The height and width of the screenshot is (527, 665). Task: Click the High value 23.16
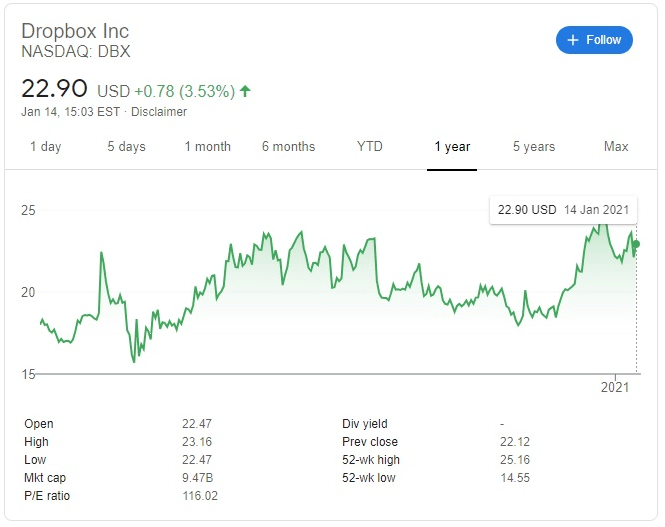click(197, 442)
